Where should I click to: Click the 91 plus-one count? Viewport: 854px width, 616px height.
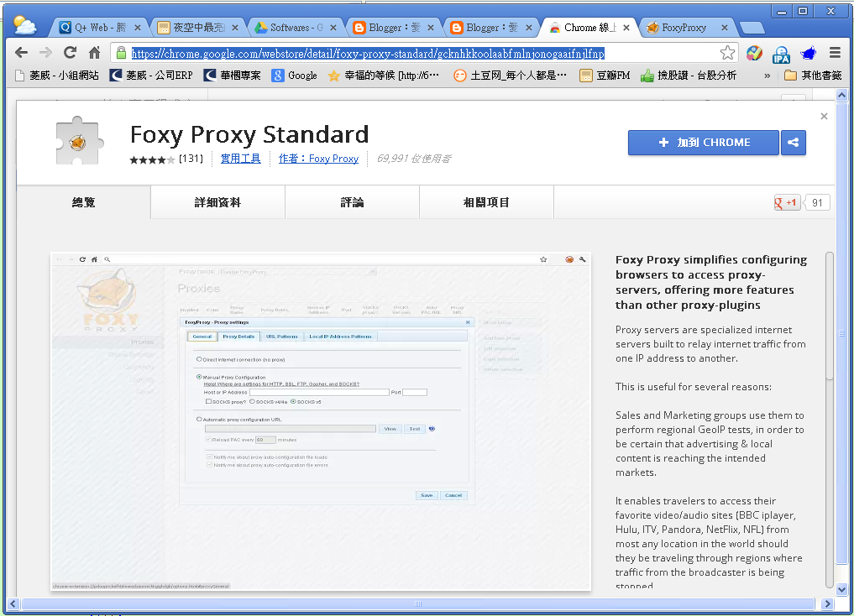point(817,202)
